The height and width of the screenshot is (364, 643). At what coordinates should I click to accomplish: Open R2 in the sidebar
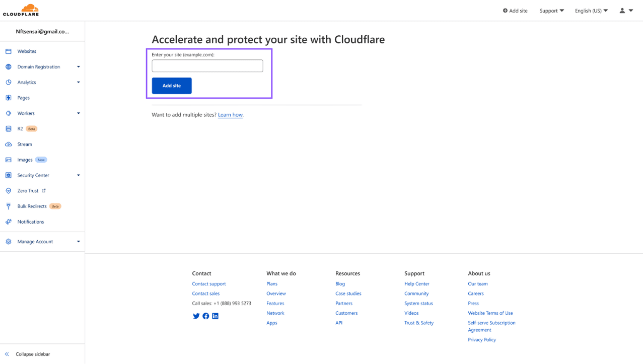pyautogui.click(x=20, y=129)
